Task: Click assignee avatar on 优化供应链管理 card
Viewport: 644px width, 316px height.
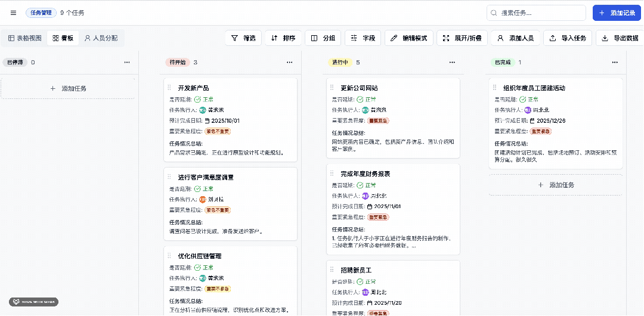Action: coord(203,278)
